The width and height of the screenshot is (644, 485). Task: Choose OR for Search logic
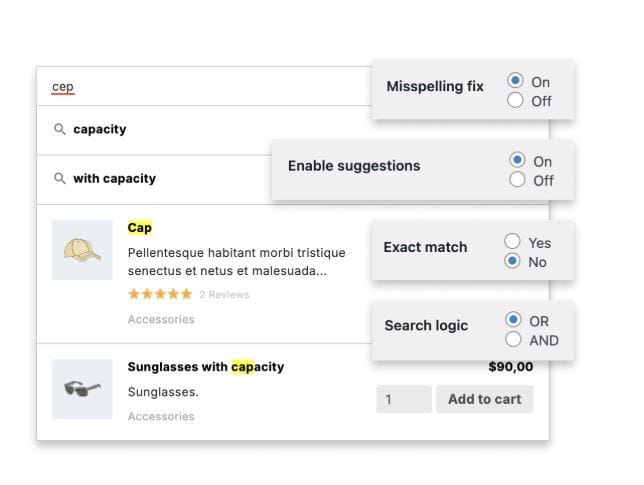(513, 320)
